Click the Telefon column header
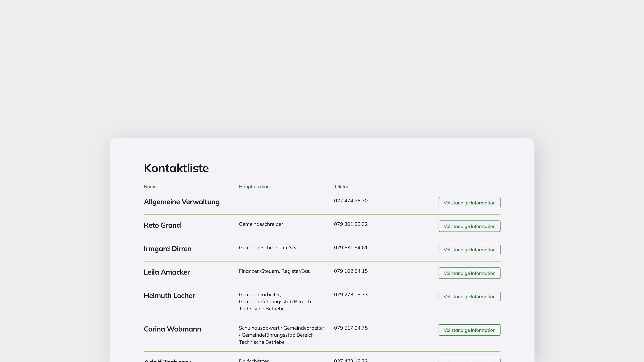This screenshot has width=644, height=362. click(x=341, y=187)
